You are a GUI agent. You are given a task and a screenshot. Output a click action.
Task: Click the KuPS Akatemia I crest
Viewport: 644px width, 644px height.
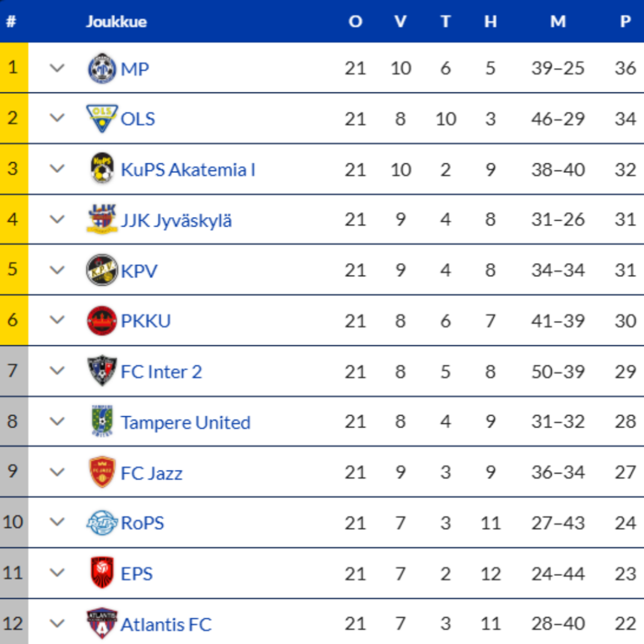point(101,169)
